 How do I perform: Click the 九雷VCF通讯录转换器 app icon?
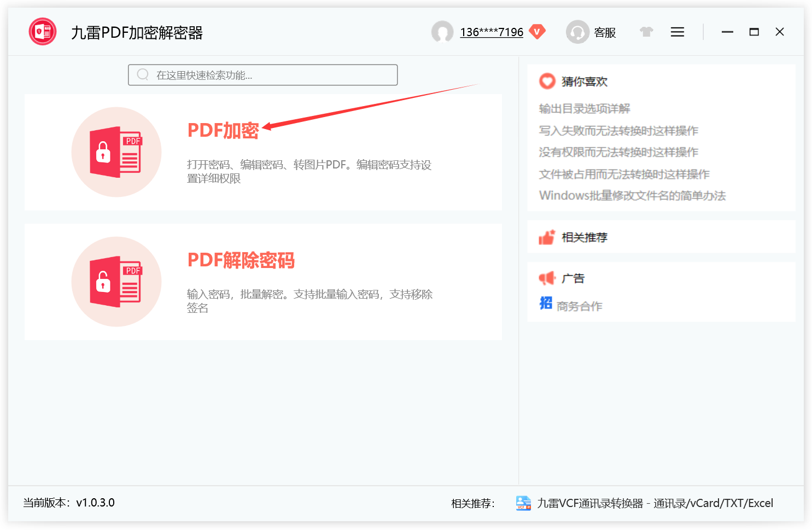[523, 503]
